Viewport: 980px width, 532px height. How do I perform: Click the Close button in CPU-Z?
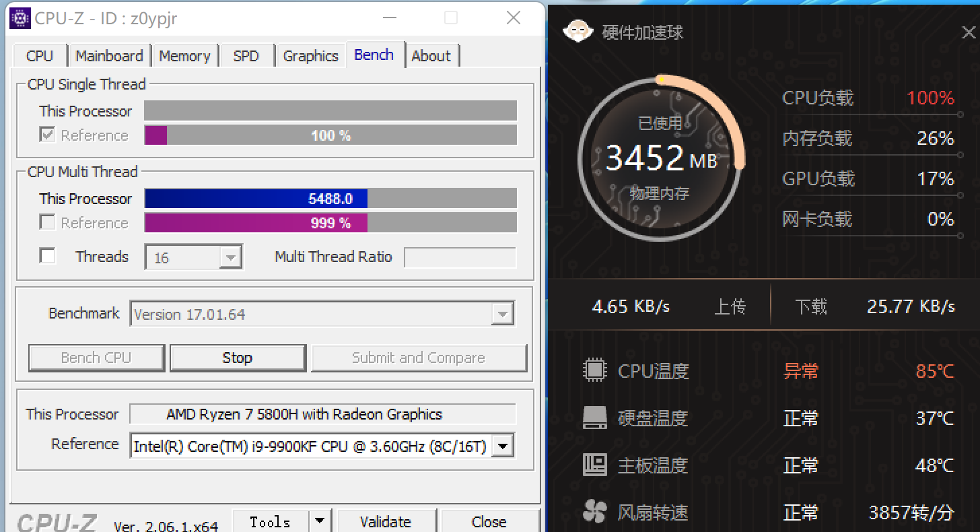(x=489, y=521)
